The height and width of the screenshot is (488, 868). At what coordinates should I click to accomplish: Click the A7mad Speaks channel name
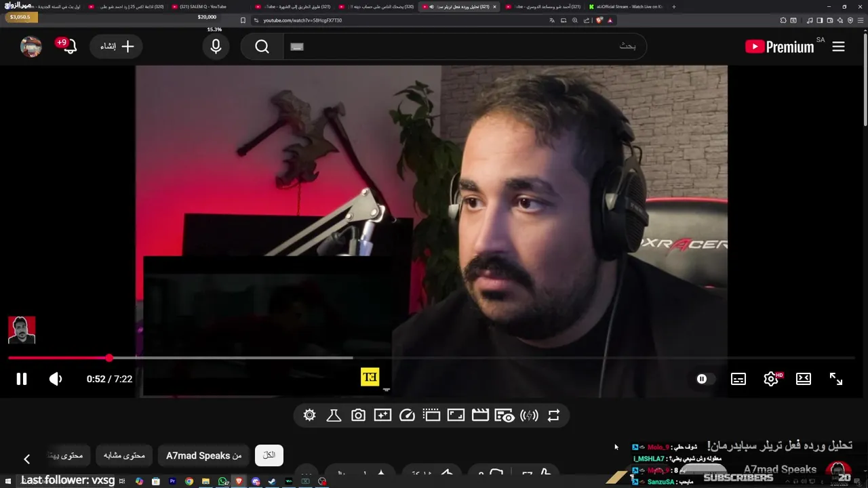(780, 469)
